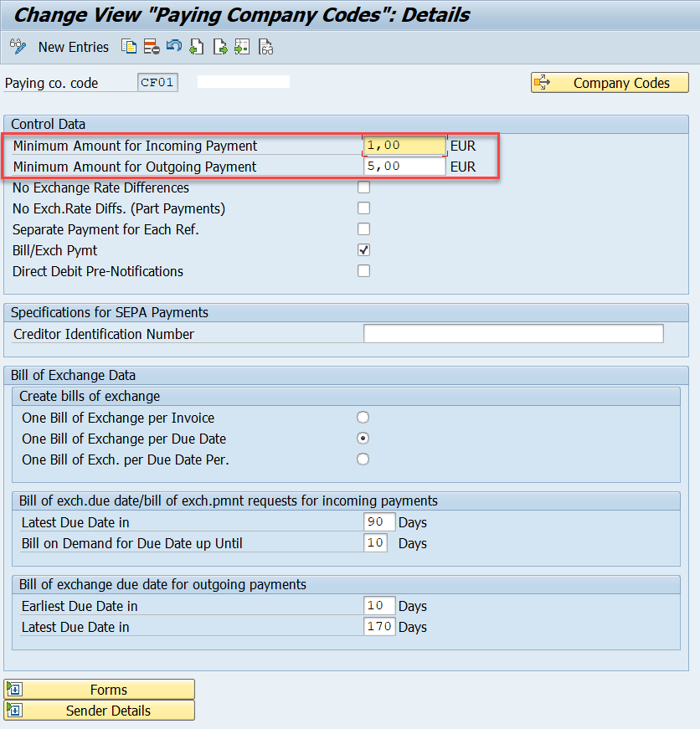The height and width of the screenshot is (729, 700).
Task: Click the Delete entry icon
Action: [x=152, y=47]
